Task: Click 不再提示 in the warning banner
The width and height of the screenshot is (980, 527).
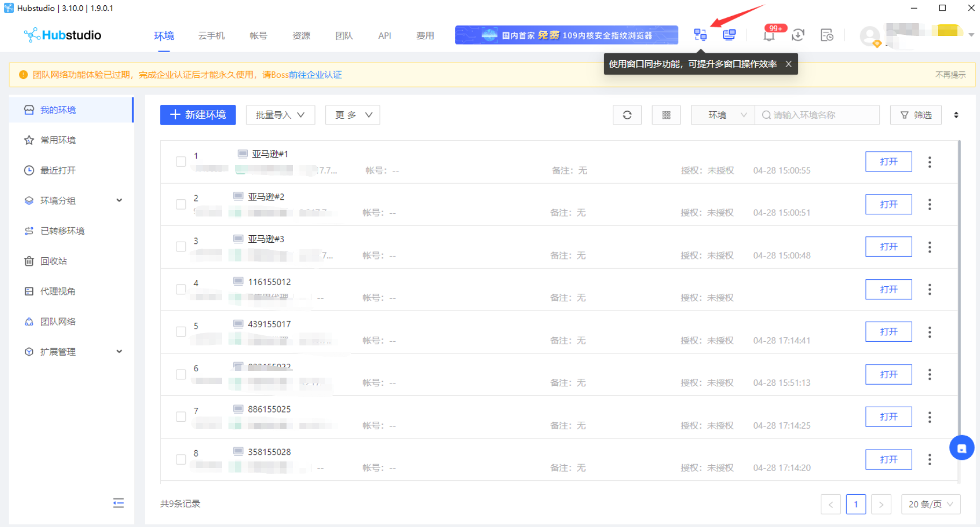Action: 950,75
